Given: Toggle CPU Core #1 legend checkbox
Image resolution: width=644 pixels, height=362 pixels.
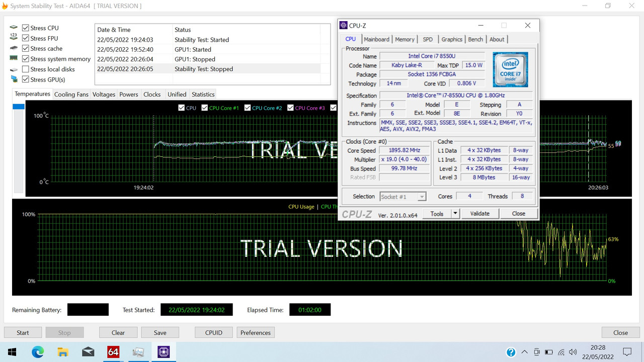Looking at the screenshot, I should pos(205,108).
